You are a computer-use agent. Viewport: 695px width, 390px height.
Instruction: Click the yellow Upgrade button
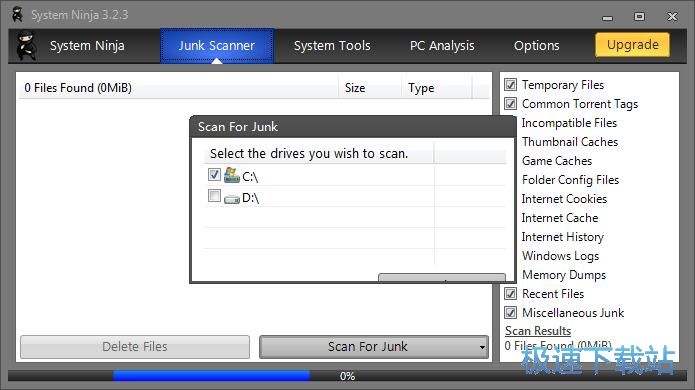(633, 45)
